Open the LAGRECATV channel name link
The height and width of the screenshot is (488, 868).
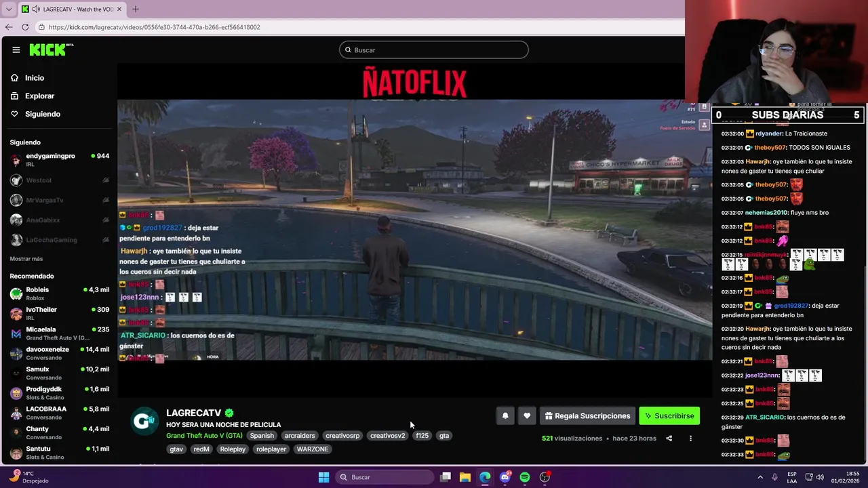pyautogui.click(x=194, y=413)
